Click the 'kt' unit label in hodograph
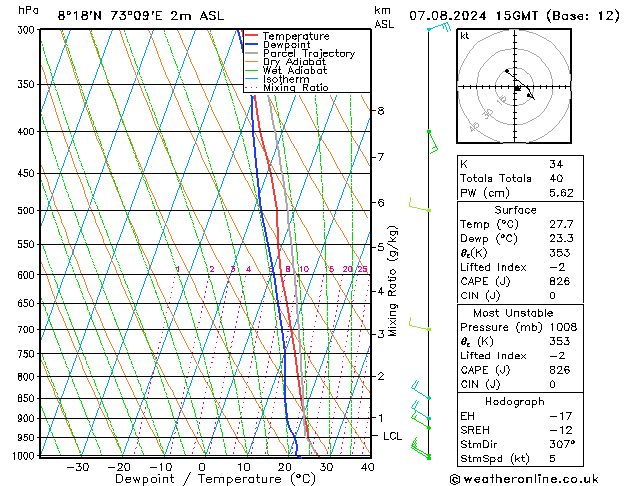The image size is (629, 486). [x=465, y=36]
